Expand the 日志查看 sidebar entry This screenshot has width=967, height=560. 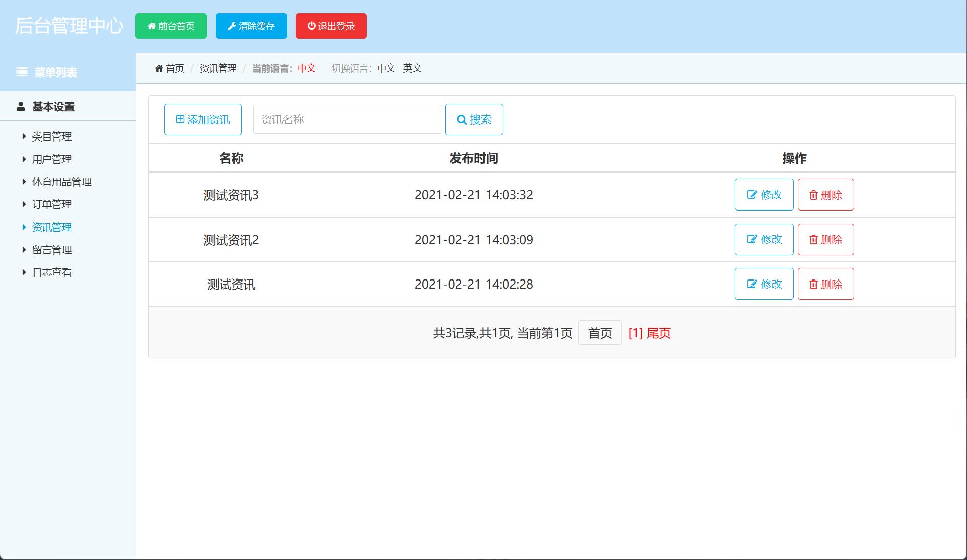coord(52,272)
